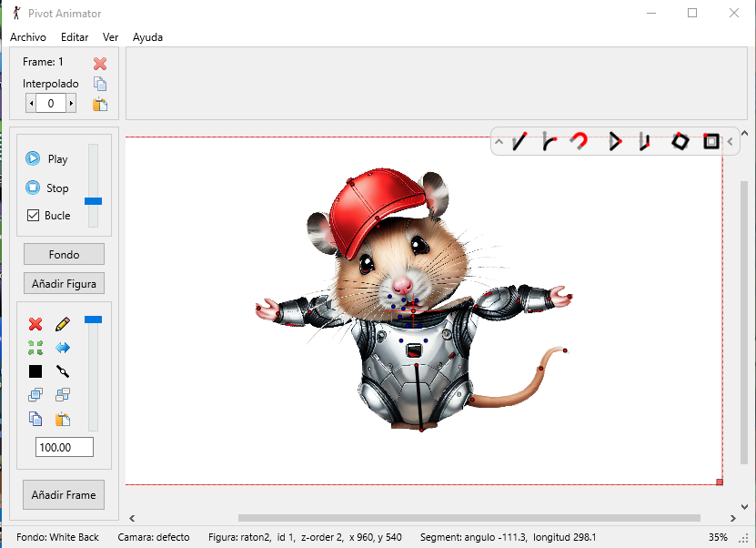The height and width of the screenshot is (548, 756).
Task: Copy figure icon in figure tools panel
Action: (x=35, y=418)
